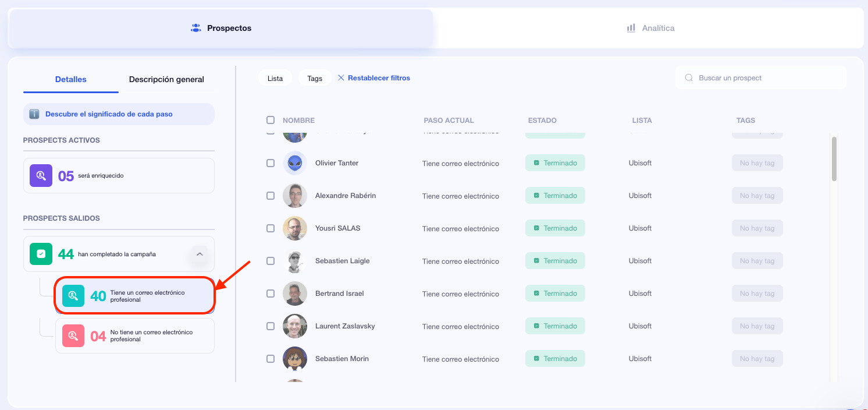This screenshot has width=868, height=410.
Task: Click the prospect list vertical scrollbar
Action: [834, 159]
